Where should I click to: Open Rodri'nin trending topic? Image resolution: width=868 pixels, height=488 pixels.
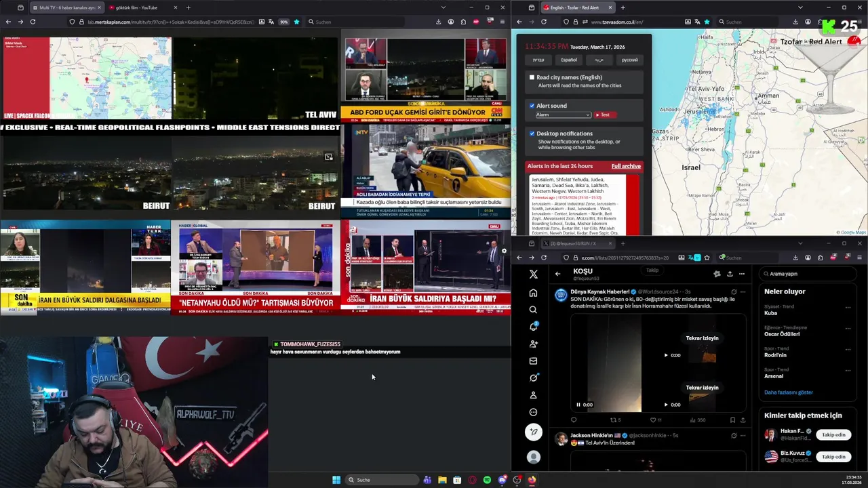point(776,355)
